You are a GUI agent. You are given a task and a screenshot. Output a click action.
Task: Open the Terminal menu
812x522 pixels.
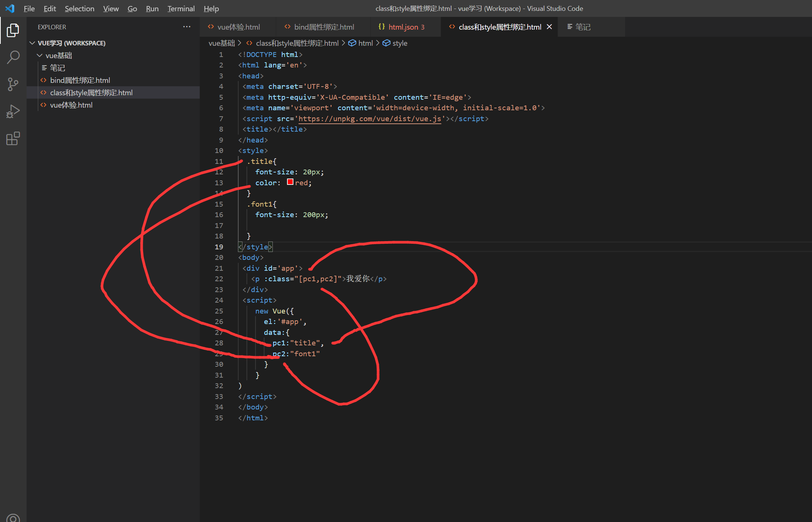click(181, 8)
